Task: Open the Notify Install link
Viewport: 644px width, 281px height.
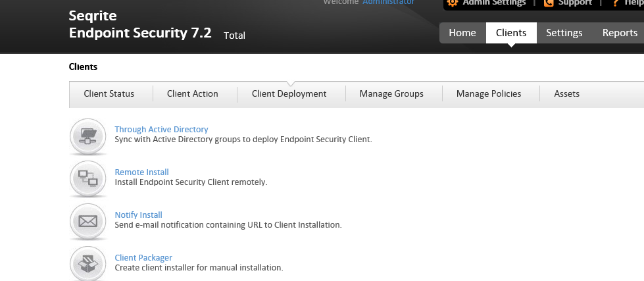Action: (x=138, y=215)
